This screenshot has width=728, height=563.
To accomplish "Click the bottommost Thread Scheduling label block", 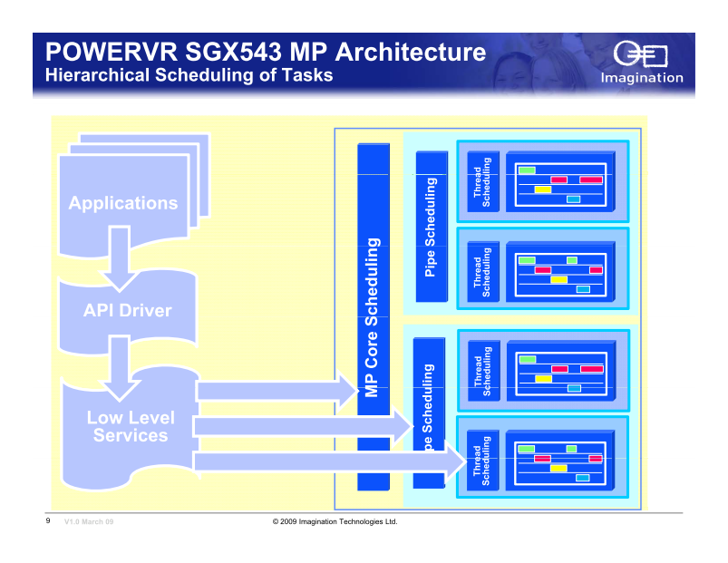I will (x=482, y=460).
